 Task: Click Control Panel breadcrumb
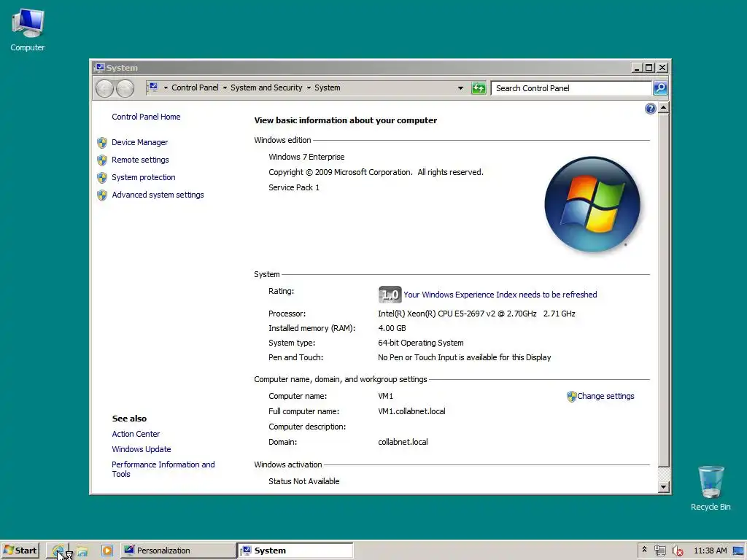195,87
